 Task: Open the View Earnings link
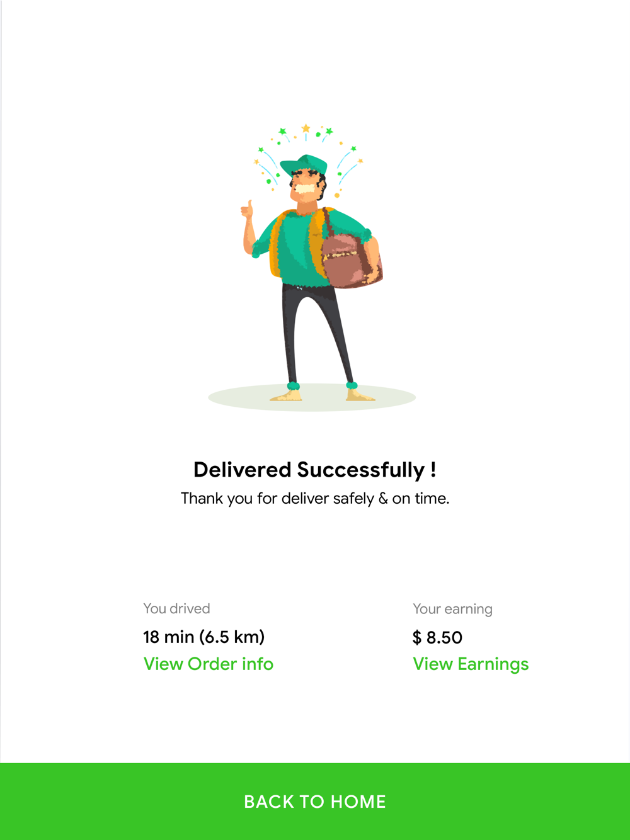click(471, 664)
